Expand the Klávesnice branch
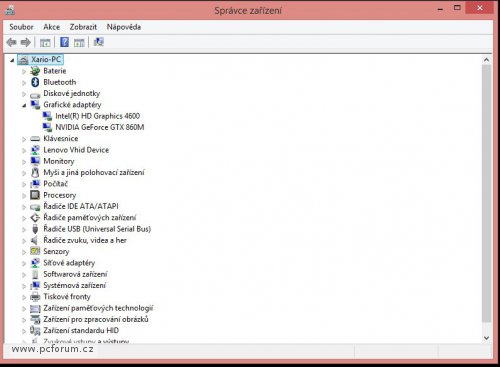The width and height of the screenshot is (500, 367). [x=24, y=139]
